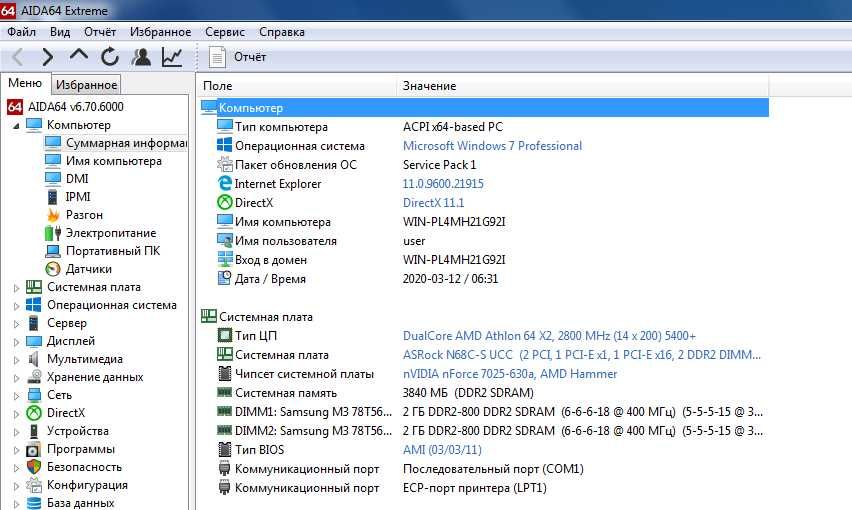
Task: Select the Системная память row
Action: click(484, 393)
